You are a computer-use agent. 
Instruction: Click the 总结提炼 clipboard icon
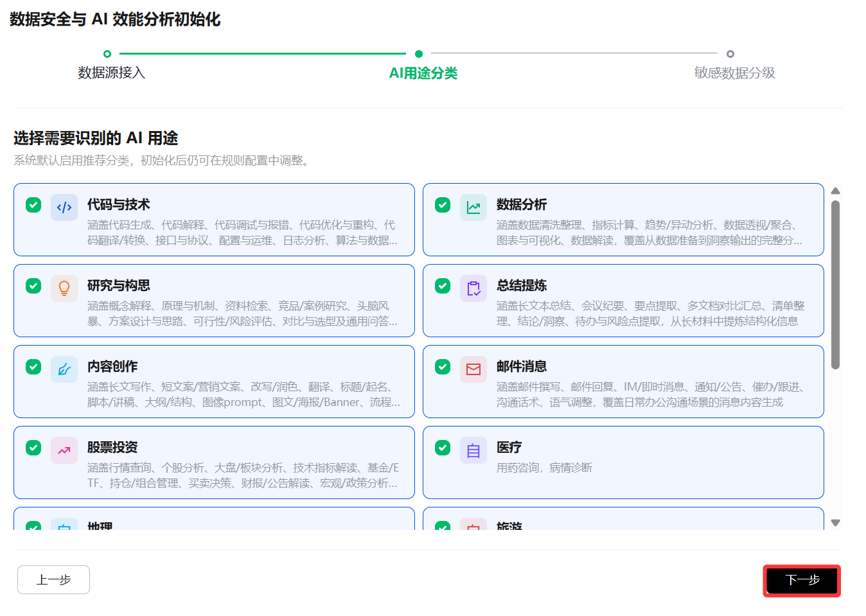coord(473,288)
